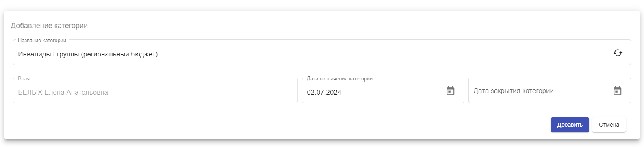This screenshot has width=644, height=147.
Task: Focus the Название категории field
Action: [322, 52]
